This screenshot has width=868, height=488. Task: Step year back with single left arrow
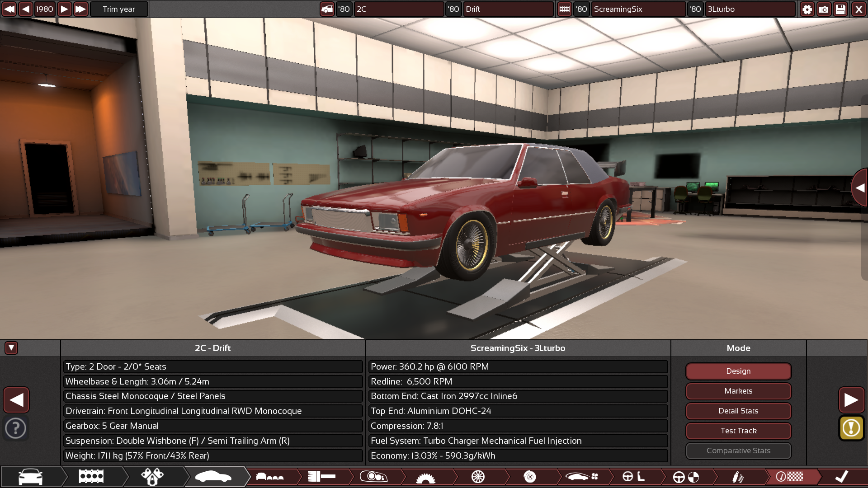click(26, 9)
